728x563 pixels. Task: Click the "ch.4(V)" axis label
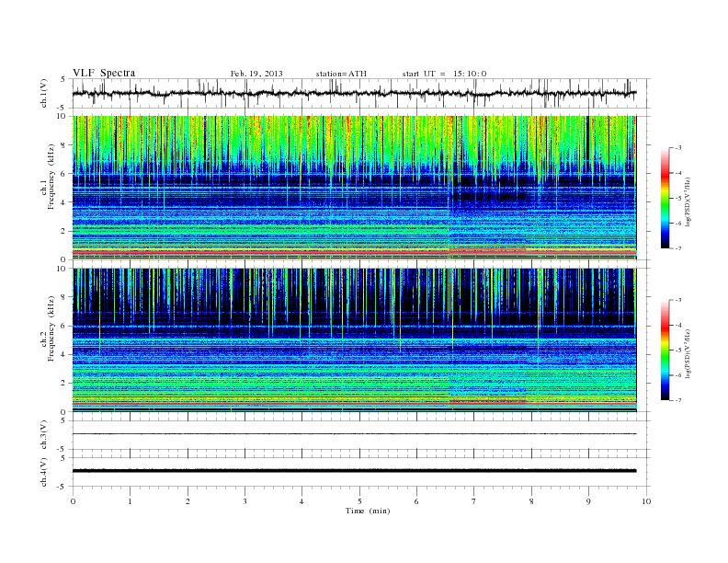click(x=44, y=472)
